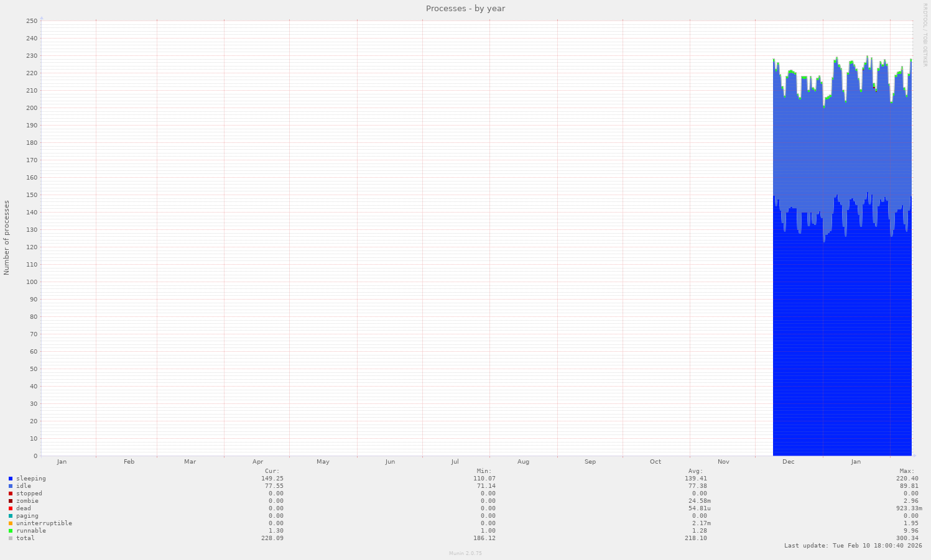Click the gray total legend swatch

pos(11,538)
